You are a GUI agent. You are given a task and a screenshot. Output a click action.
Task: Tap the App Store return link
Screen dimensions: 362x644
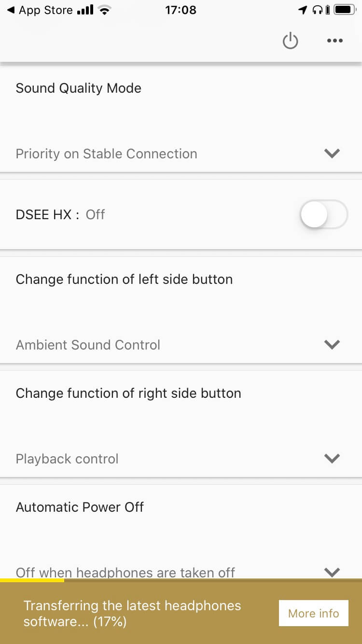(45, 10)
